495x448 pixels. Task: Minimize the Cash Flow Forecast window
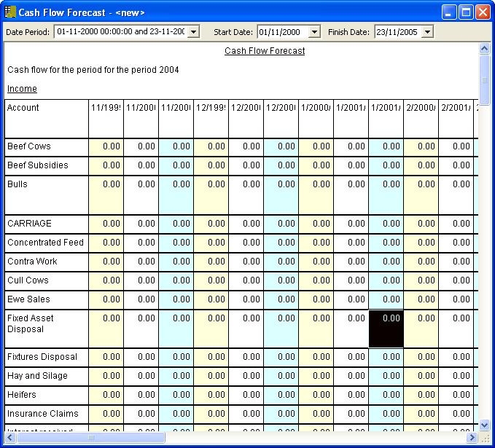[448, 12]
